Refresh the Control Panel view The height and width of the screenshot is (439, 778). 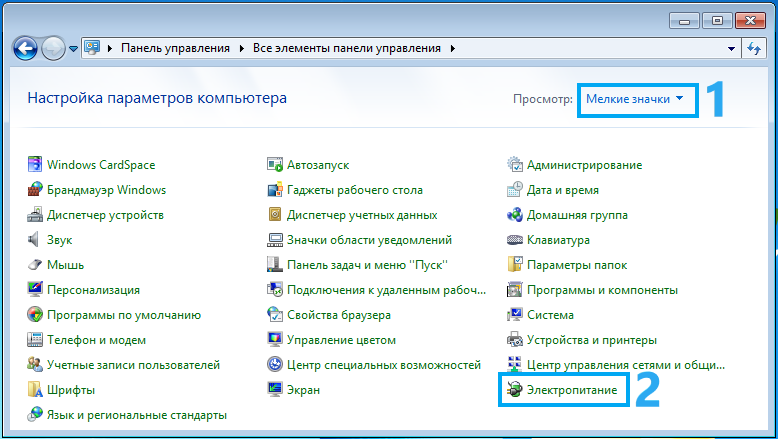[754, 49]
